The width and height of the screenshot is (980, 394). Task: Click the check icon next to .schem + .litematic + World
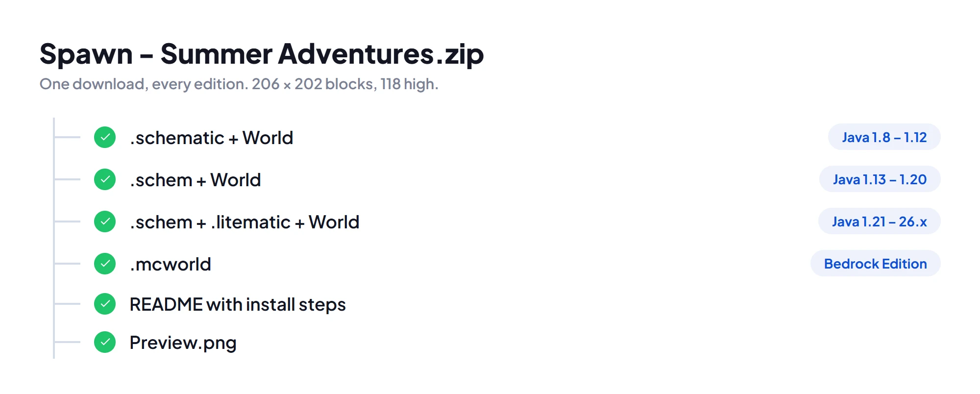(x=105, y=222)
